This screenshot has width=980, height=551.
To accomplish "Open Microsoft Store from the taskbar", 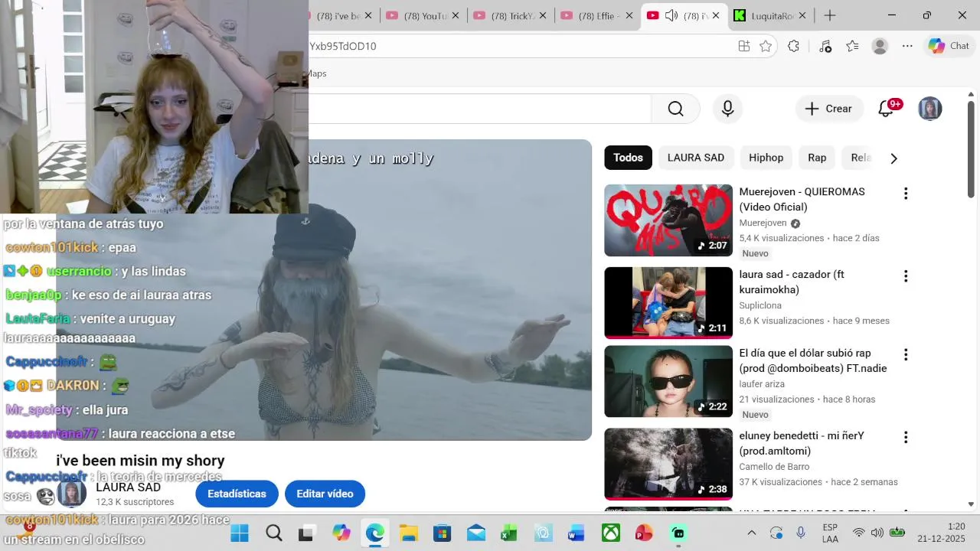I will point(442,533).
